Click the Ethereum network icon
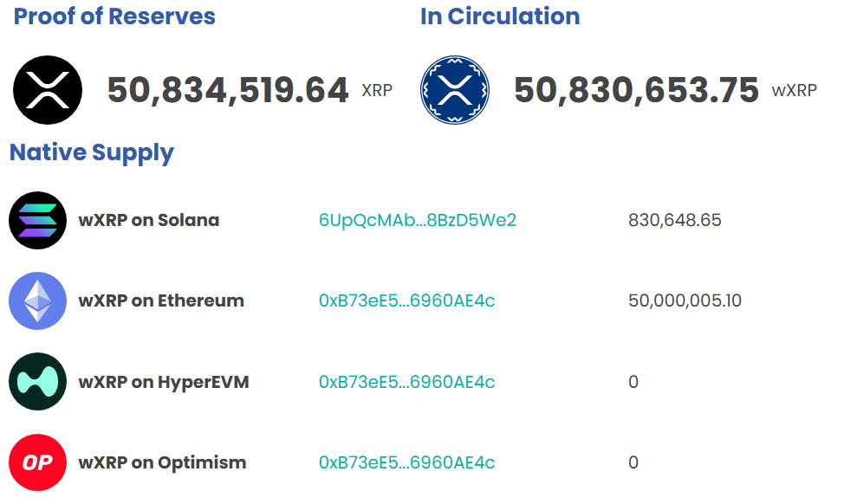The height and width of the screenshot is (504, 844). (37, 301)
